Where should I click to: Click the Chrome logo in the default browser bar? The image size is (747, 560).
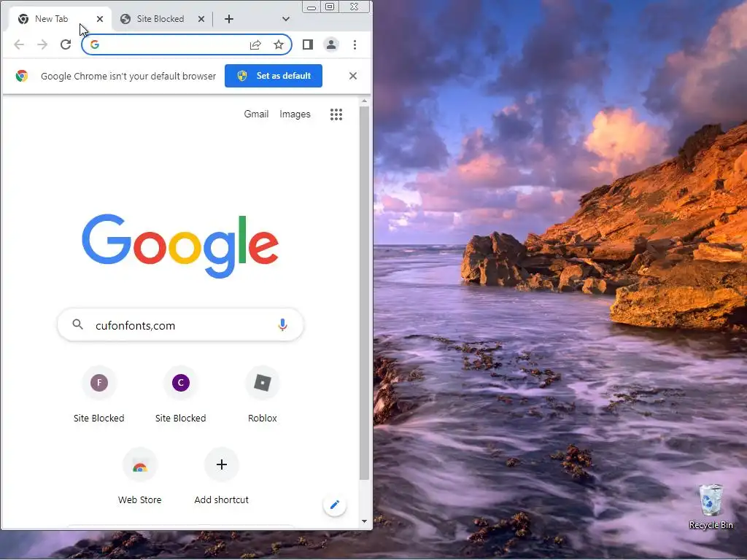point(21,76)
